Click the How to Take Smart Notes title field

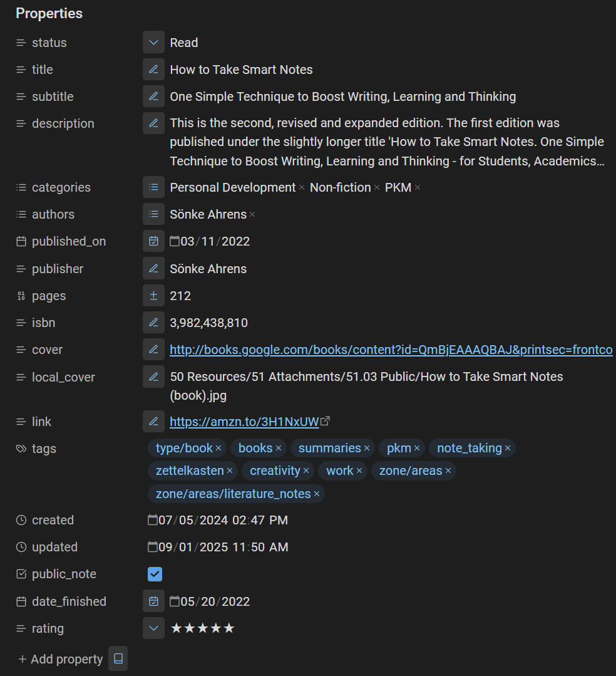coord(241,70)
